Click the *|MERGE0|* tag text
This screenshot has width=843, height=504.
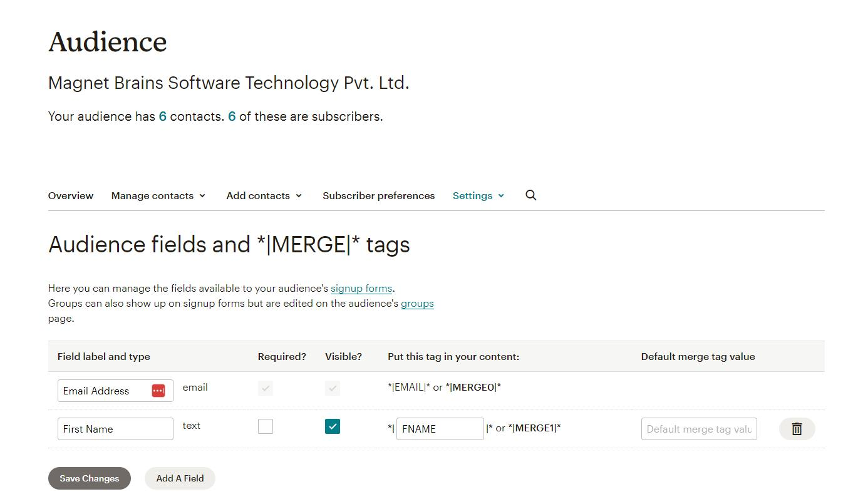coord(473,388)
